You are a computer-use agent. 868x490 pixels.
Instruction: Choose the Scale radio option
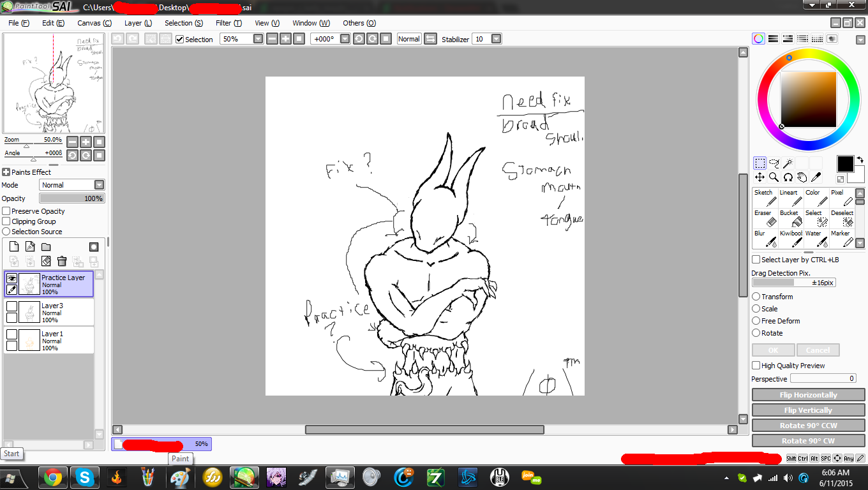click(756, 309)
